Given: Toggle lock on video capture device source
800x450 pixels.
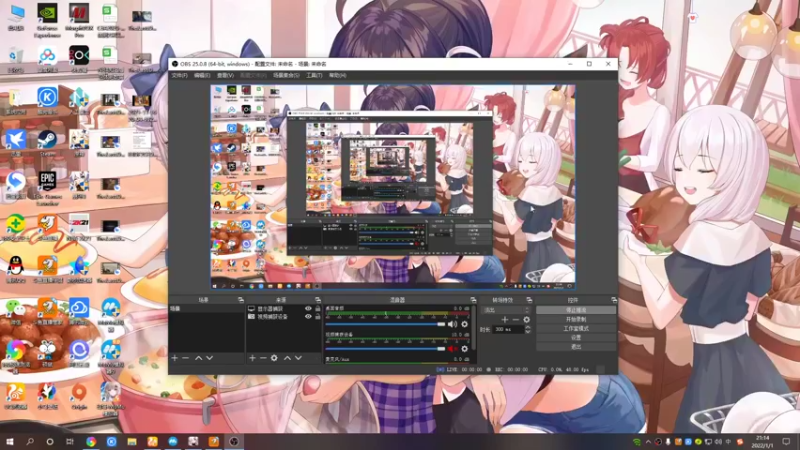Looking at the screenshot, I should click(317, 316).
